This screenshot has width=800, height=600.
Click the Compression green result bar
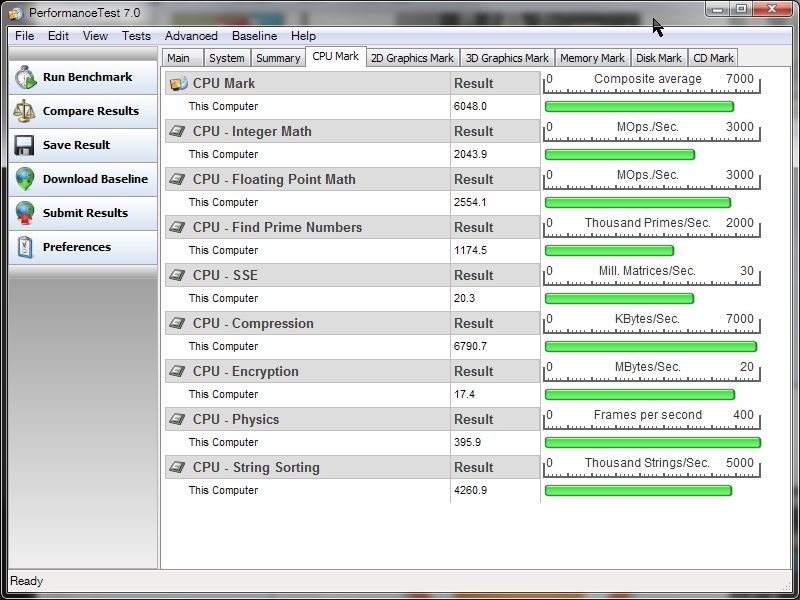[x=651, y=346]
